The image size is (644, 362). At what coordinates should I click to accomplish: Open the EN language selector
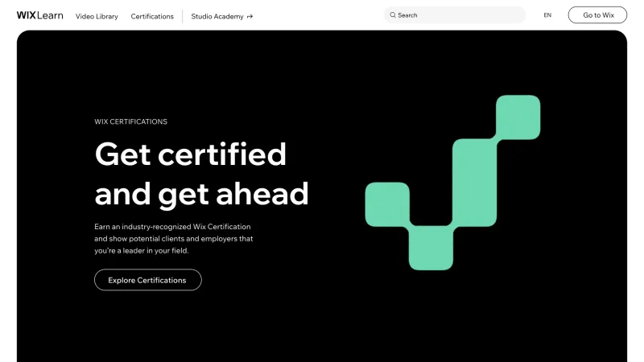click(x=547, y=15)
